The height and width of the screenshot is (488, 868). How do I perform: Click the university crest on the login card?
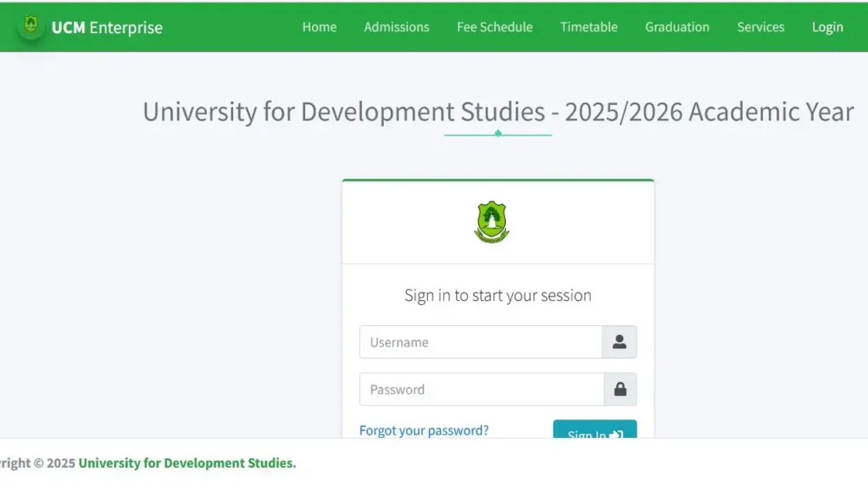pos(492,221)
